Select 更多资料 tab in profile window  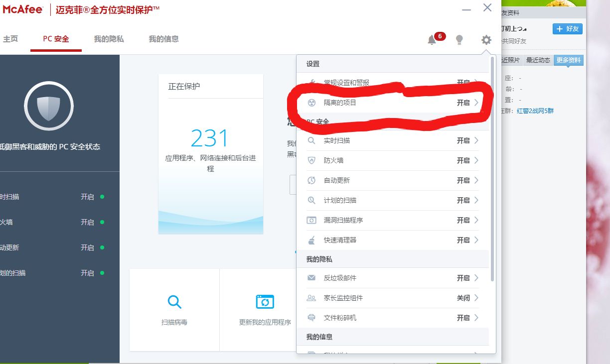pos(569,60)
